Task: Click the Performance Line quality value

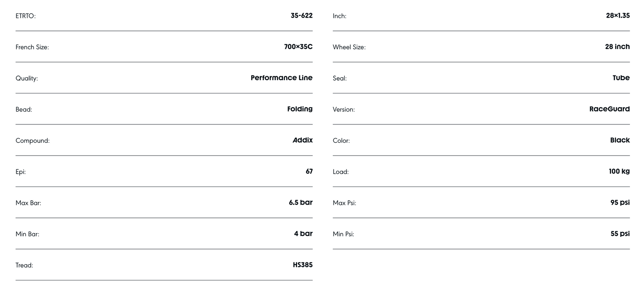Action: tap(281, 78)
